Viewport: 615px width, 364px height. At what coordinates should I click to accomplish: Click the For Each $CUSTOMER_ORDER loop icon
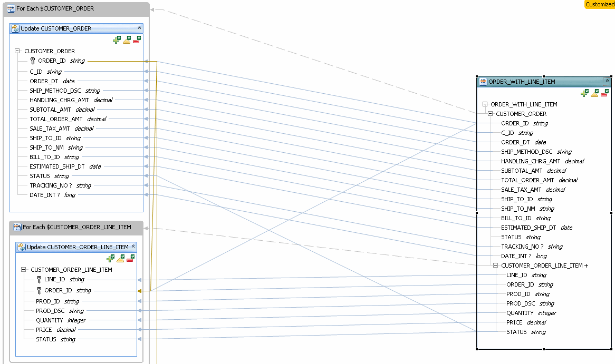[x=11, y=8]
